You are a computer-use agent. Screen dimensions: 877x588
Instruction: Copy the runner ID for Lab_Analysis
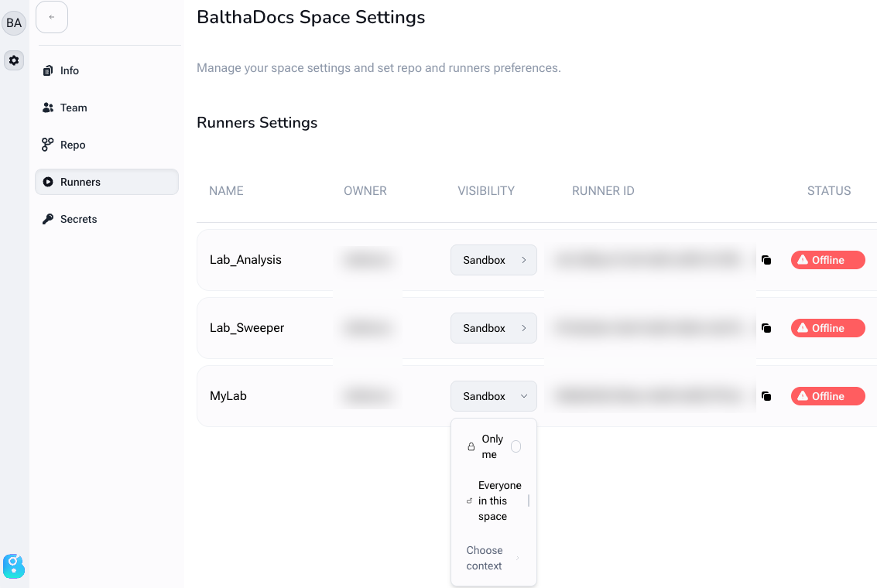767,260
